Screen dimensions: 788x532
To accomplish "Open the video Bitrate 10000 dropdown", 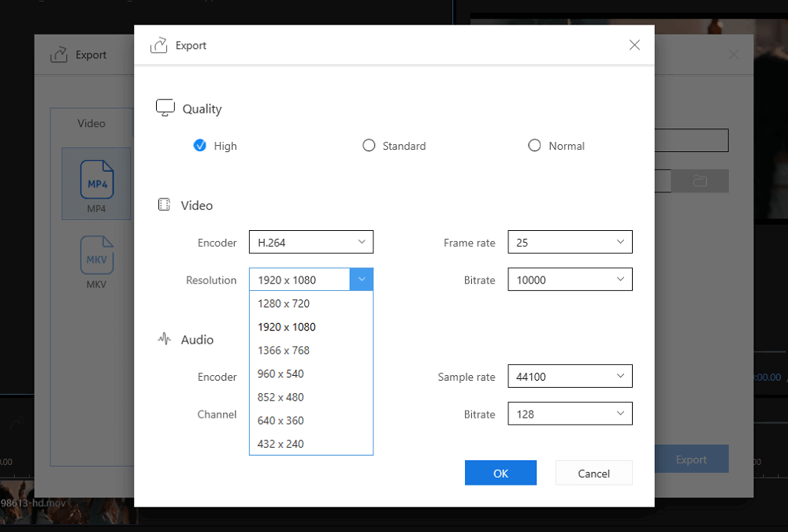I will (x=570, y=280).
